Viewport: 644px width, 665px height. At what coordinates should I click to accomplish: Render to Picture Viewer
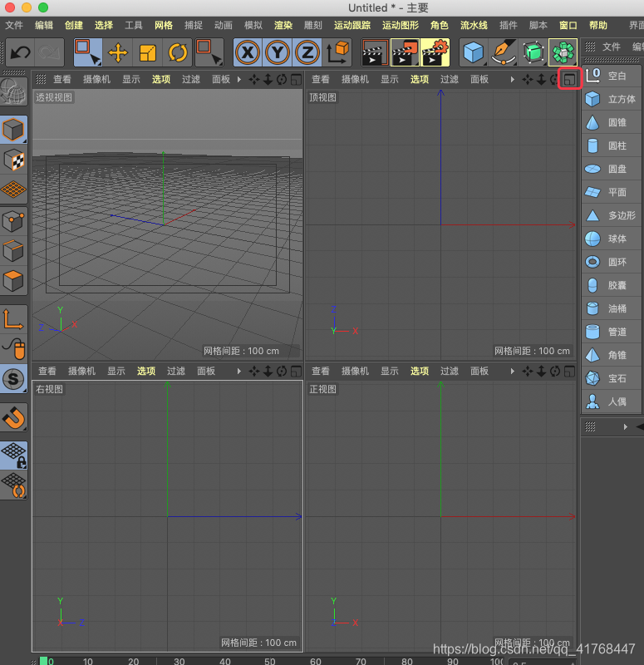click(x=405, y=52)
